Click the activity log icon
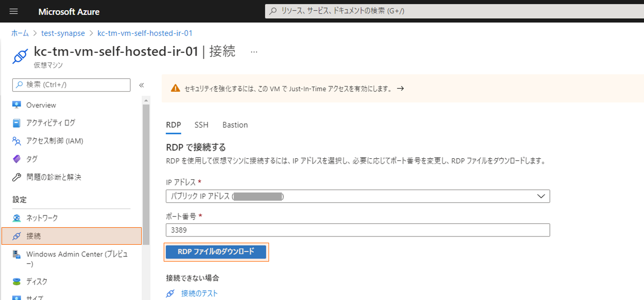 (17, 123)
